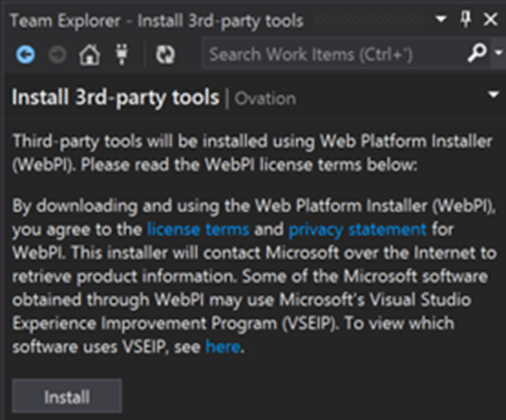Image resolution: width=506 pixels, height=420 pixels.
Task: Toggle auto-hide pin for Team Explorer
Action: pyautogui.click(x=466, y=19)
